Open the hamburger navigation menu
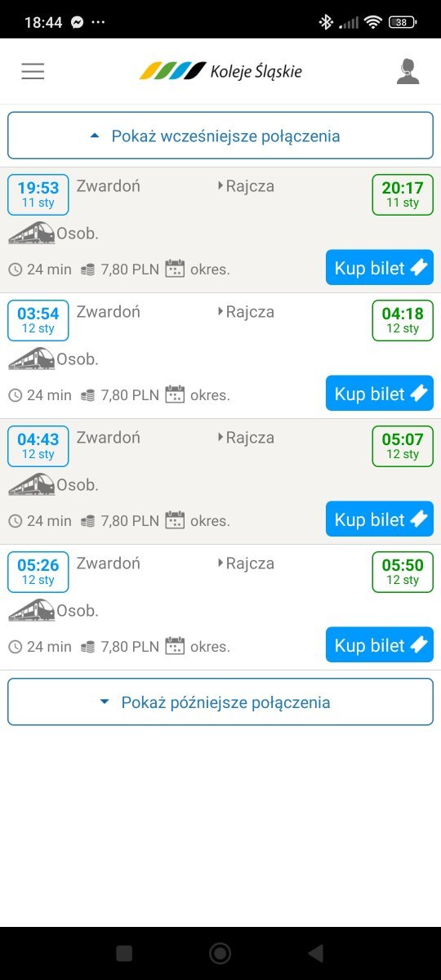 pyautogui.click(x=33, y=71)
